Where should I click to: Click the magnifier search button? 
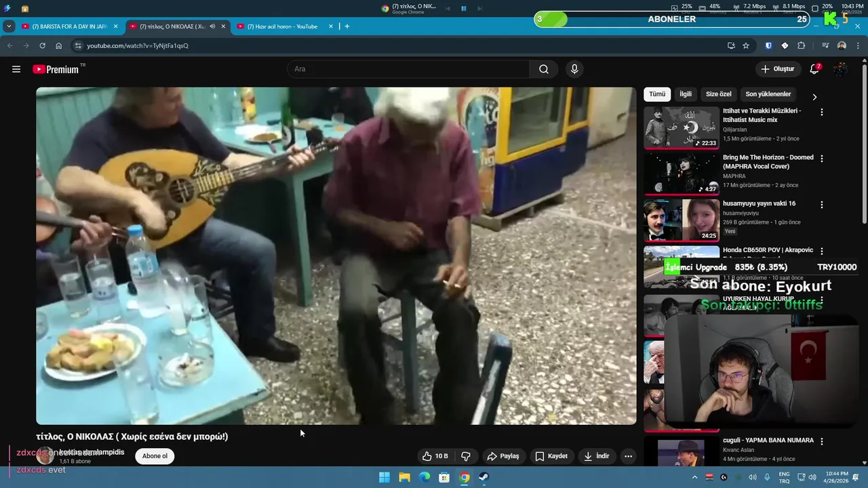point(544,69)
